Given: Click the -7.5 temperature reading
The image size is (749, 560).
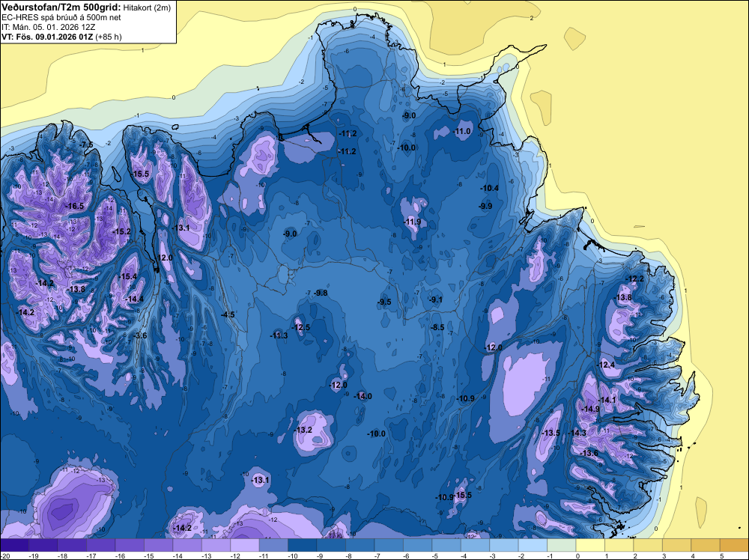Looking at the screenshot, I should [x=86, y=144].
